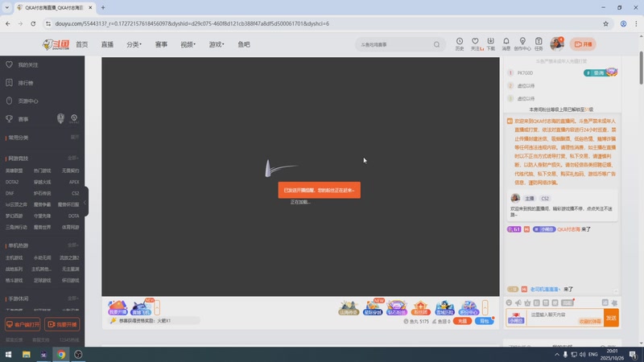This screenshot has width=644, height=362.
Task: Click the orange loading reminder banner
Action: click(319, 190)
